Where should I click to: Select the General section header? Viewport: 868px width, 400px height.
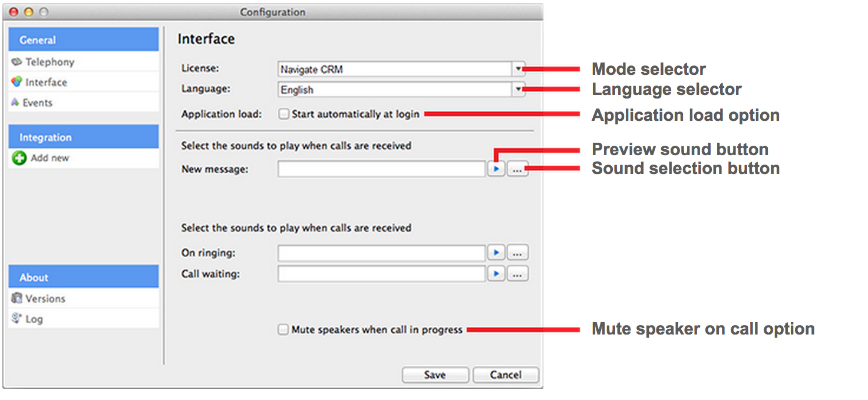(x=84, y=40)
